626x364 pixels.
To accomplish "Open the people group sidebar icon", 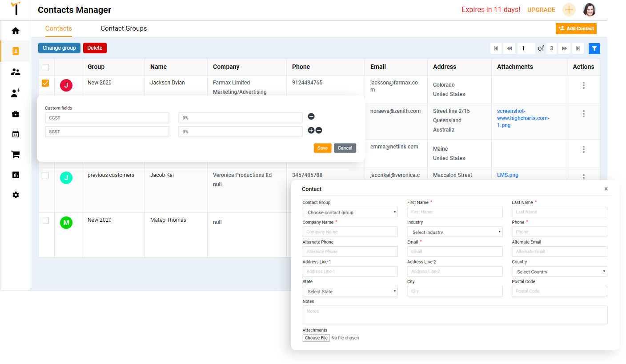I will click(x=16, y=72).
